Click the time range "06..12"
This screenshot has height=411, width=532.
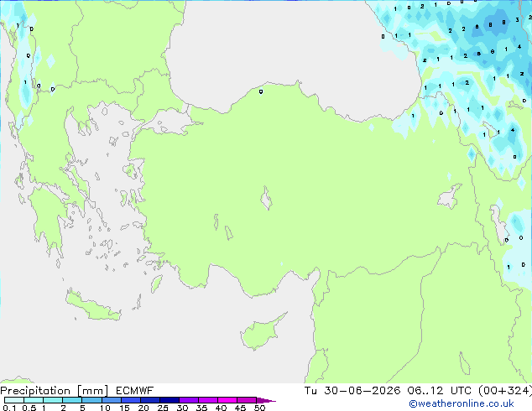(425, 391)
